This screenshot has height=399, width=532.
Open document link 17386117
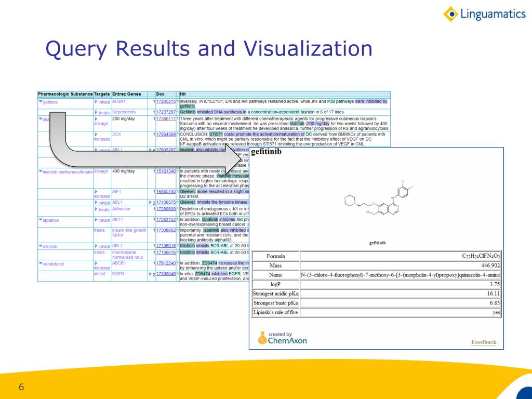166,119
